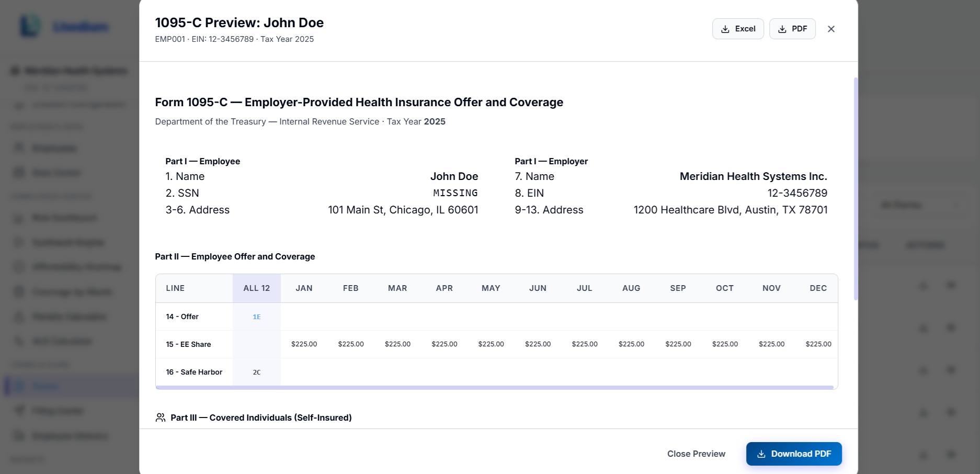Click the '15 - EE Share' row label
This screenshot has height=474, width=980.
[x=188, y=344]
